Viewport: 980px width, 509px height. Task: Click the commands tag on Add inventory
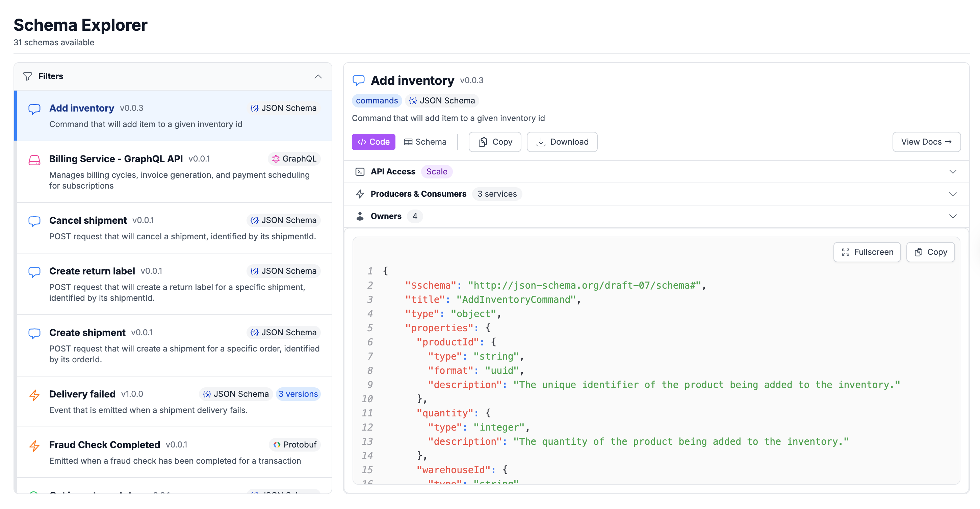click(x=377, y=100)
